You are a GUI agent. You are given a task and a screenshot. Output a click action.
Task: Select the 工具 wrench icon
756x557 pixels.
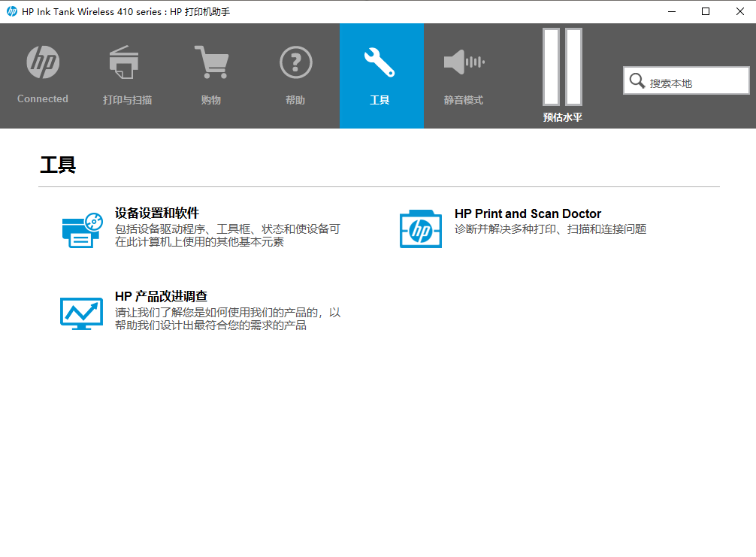pos(380,62)
